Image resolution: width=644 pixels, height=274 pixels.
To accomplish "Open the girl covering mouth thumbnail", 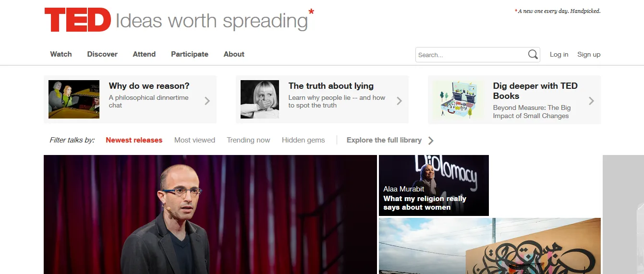I will click(260, 99).
